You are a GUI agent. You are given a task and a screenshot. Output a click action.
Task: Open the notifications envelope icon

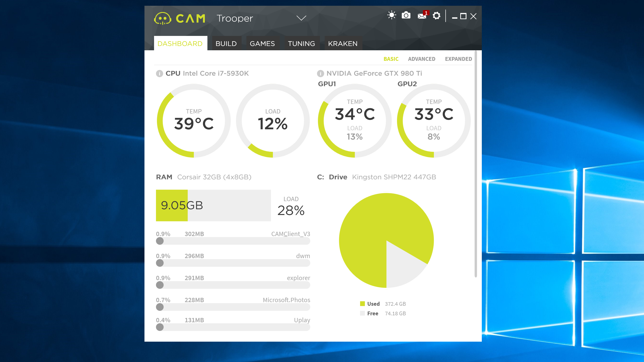click(x=421, y=16)
